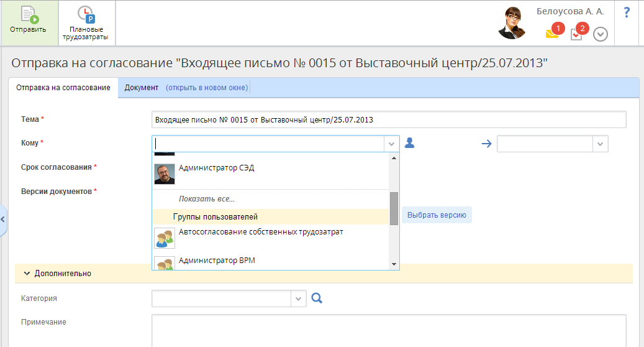Select Автосогласование собственных трудозатрат group
Screen dimensions: 644x347
(x=270, y=238)
